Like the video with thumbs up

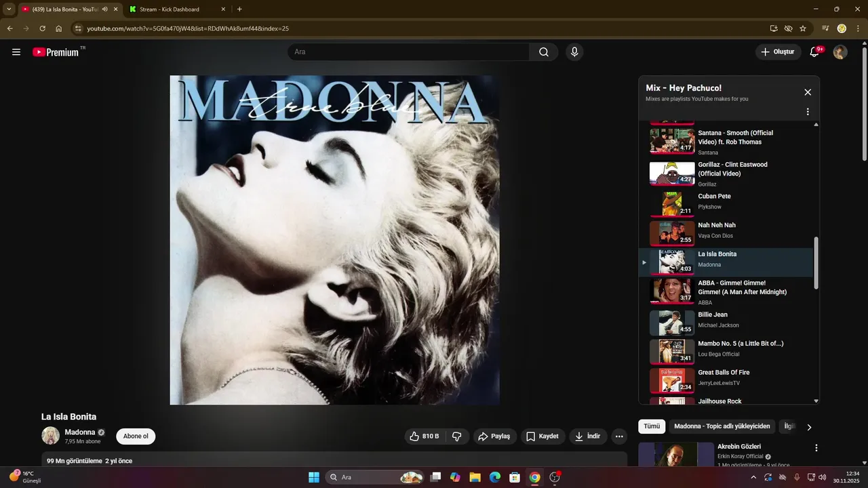click(425, 436)
